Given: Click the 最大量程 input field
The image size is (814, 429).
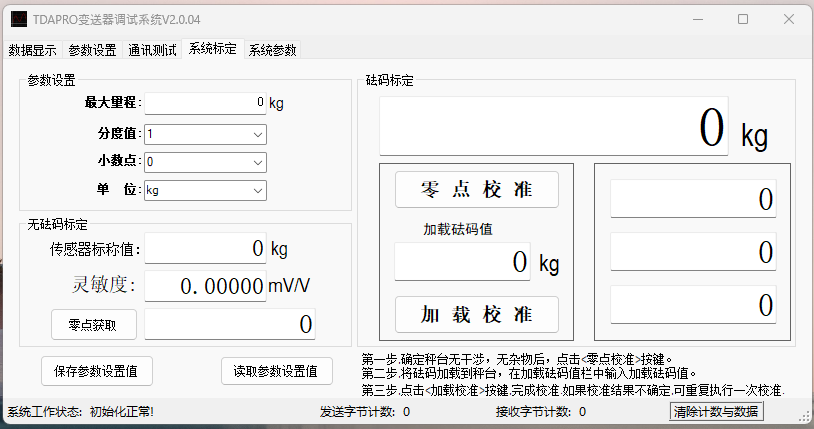Looking at the screenshot, I should [206, 103].
